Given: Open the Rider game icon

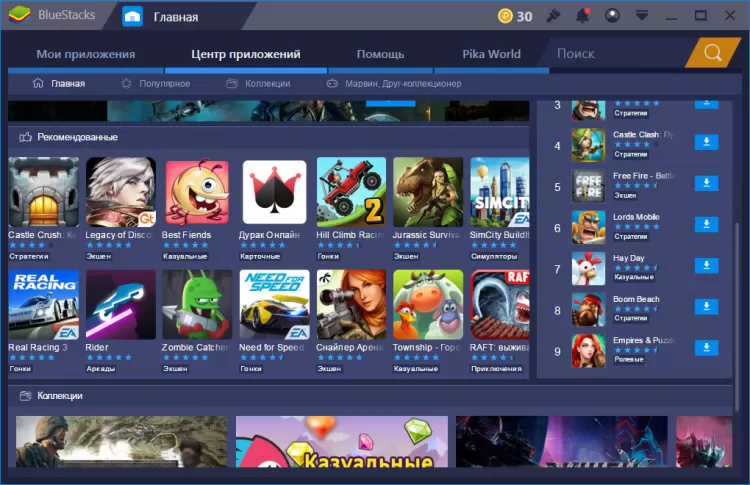Looking at the screenshot, I should pos(121,305).
